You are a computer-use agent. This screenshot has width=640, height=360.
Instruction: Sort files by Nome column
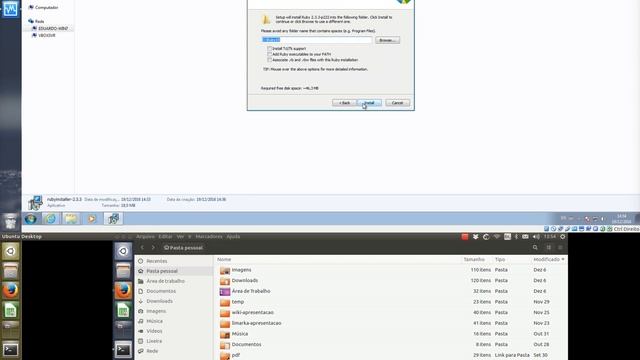[224, 260]
